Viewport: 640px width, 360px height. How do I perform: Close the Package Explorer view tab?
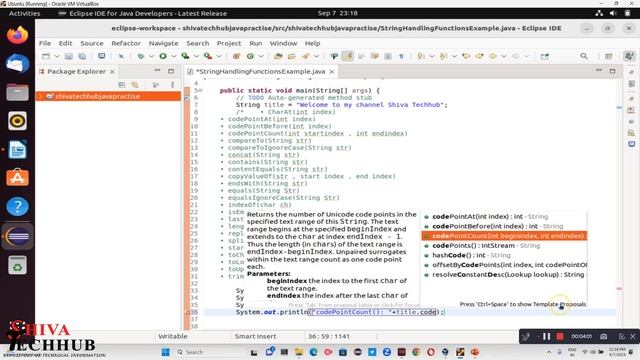coord(112,71)
